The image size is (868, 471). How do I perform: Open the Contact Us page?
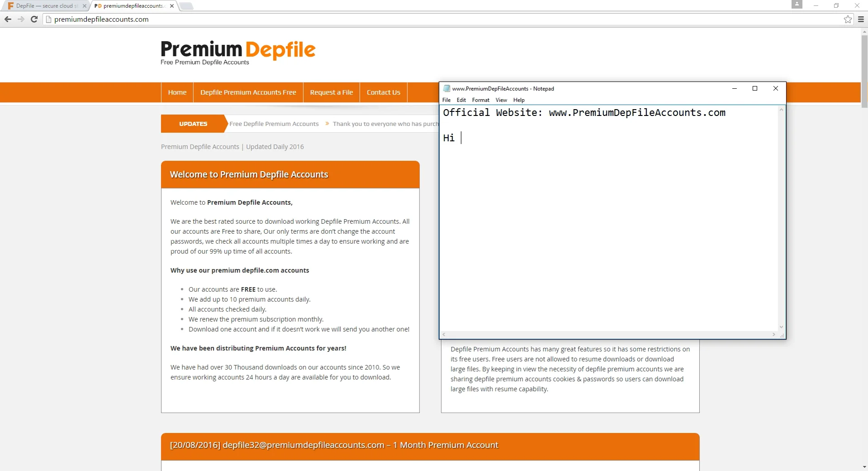[383, 92]
